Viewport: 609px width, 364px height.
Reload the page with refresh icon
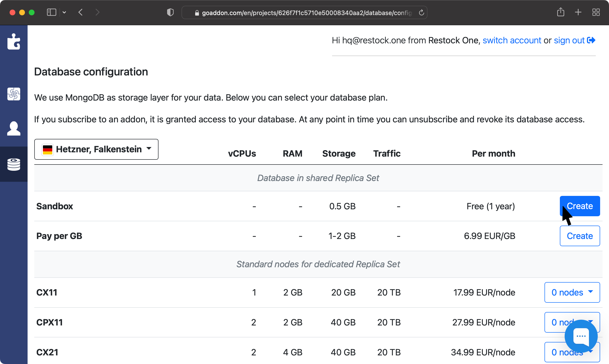pyautogui.click(x=422, y=12)
